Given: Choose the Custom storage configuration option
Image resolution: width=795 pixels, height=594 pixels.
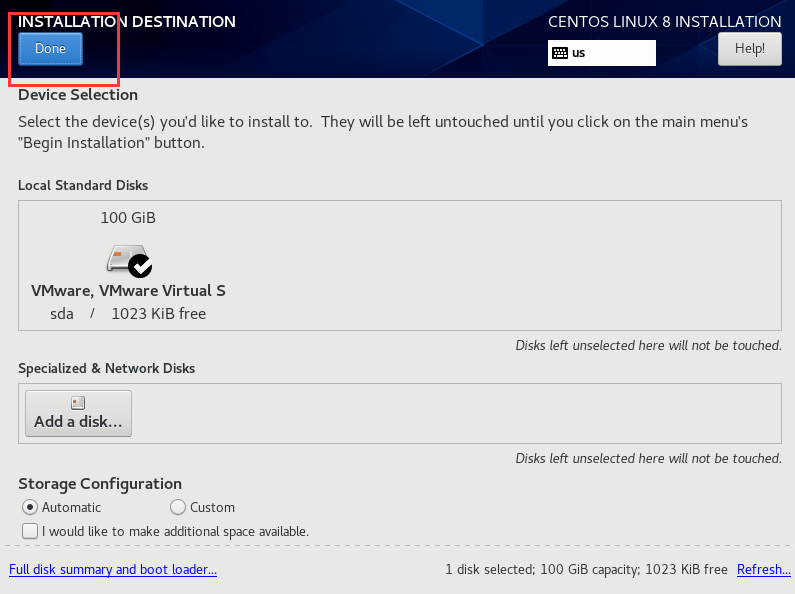Looking at the screenshot, I should pos(178,507).
